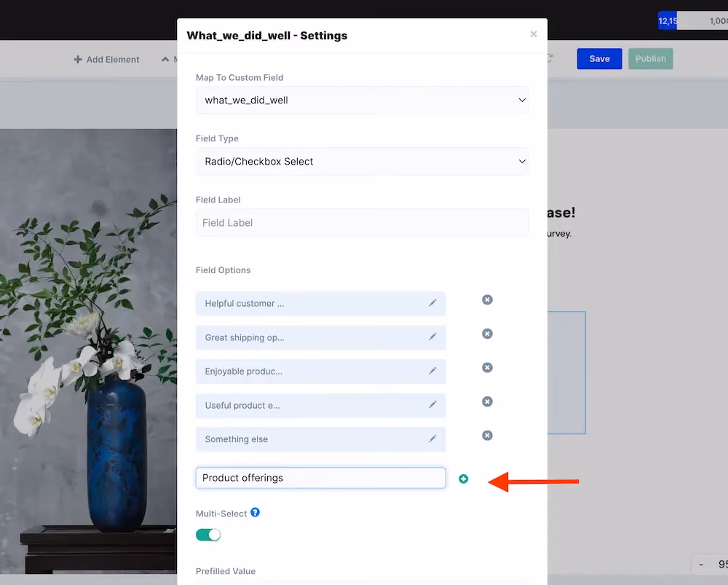Open the Field Type dropdown
728x585 pixels.
tap(362, 161)
